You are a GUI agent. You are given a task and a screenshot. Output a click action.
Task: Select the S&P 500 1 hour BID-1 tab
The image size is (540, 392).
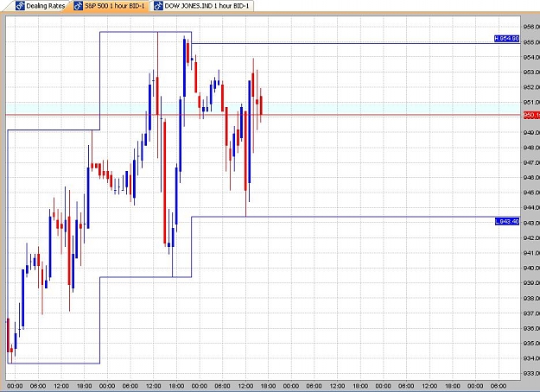pyautogui.click(x=111, y=6)
